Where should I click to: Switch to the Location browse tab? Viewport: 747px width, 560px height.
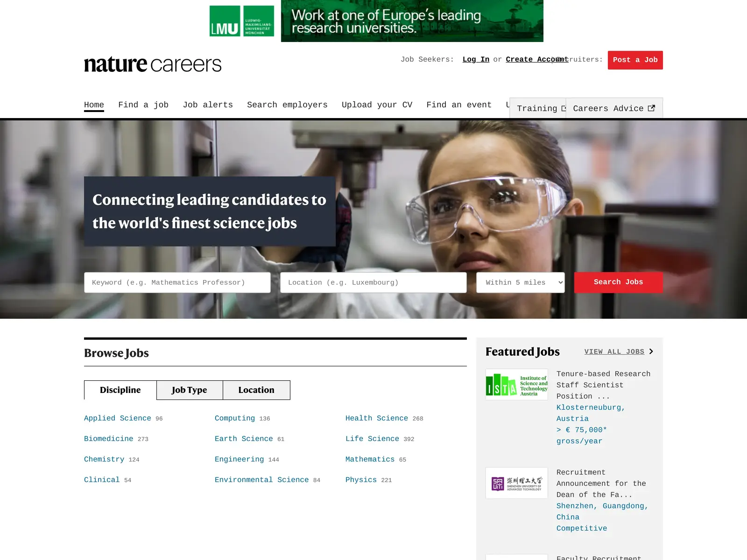[x=256, y=390]
